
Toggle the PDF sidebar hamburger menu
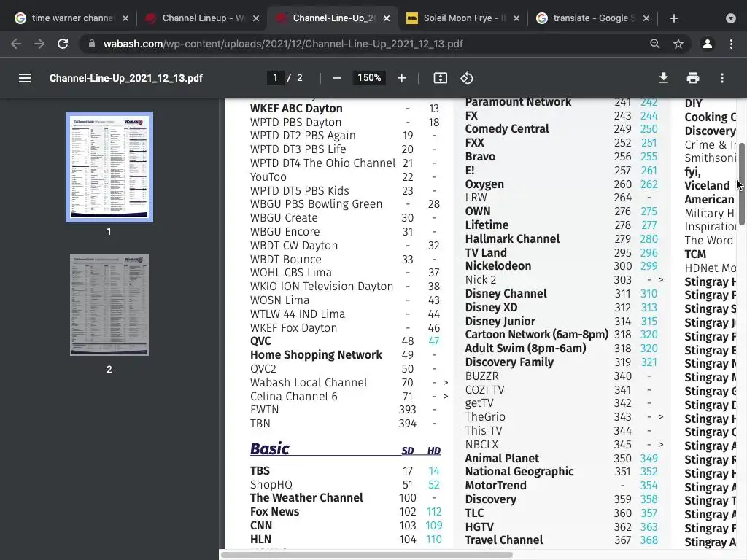[25, 78]
